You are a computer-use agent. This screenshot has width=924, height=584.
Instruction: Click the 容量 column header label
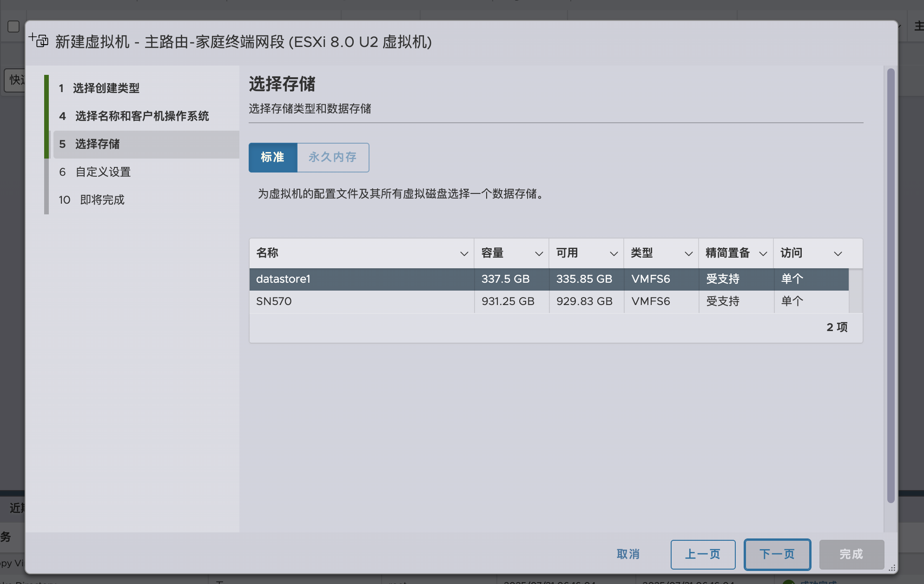tap(492, 253)
